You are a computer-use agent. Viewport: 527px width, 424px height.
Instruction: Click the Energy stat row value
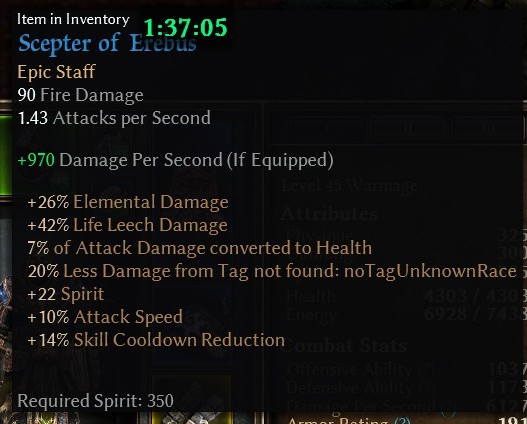475,314
